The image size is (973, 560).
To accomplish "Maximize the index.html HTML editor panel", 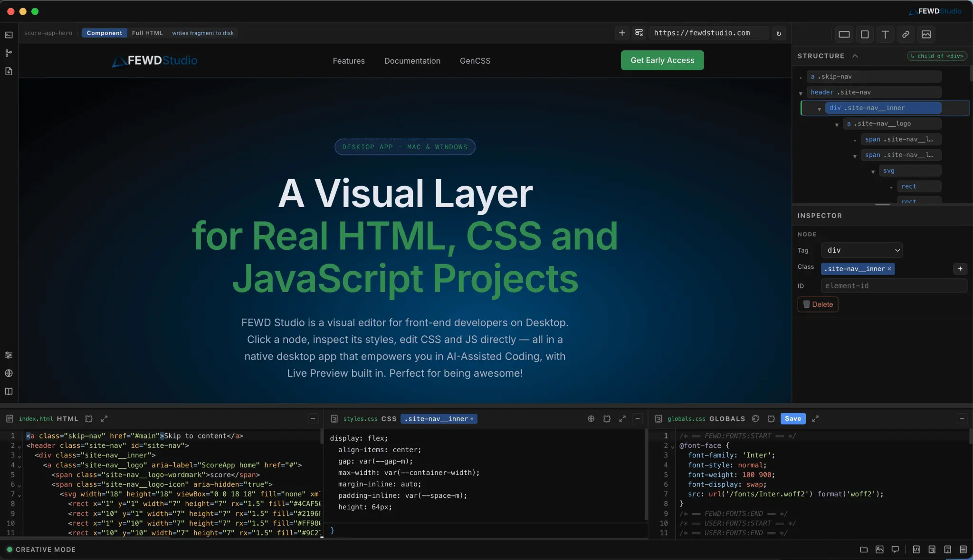I will click(x=105, y=418).
